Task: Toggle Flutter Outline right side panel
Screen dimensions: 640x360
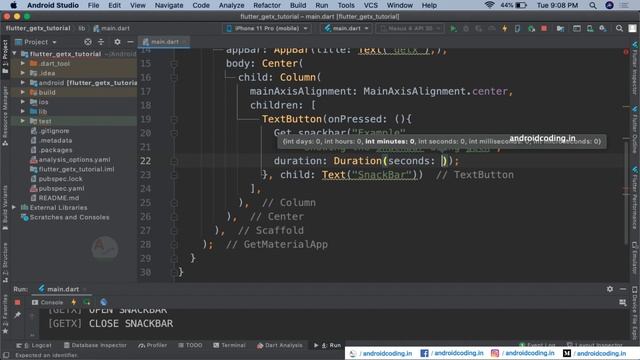Action: tap(635, 131)
